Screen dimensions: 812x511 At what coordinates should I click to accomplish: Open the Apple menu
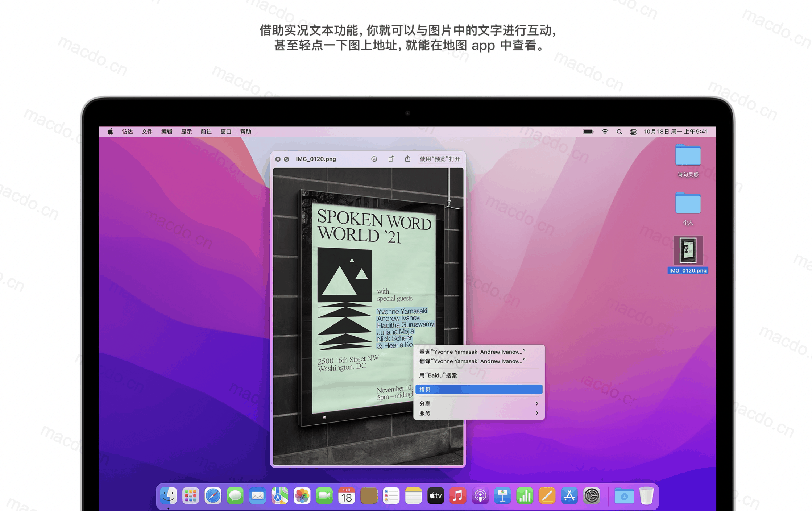tap(110, 132)
